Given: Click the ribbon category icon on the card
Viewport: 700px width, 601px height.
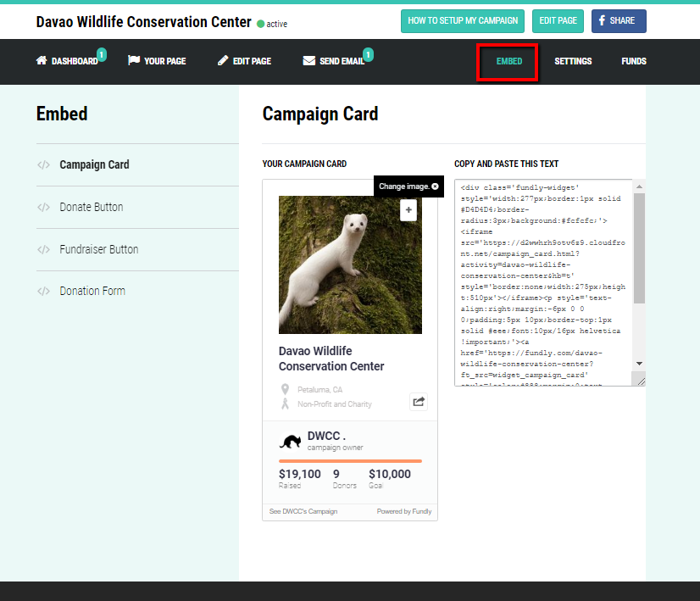Looking at the screenshot, I should point(285,404).
